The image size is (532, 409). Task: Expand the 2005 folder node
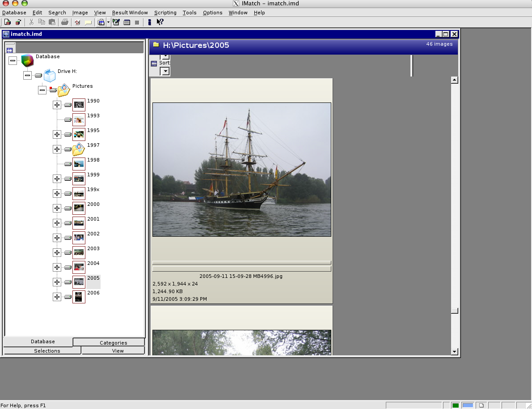57,282
